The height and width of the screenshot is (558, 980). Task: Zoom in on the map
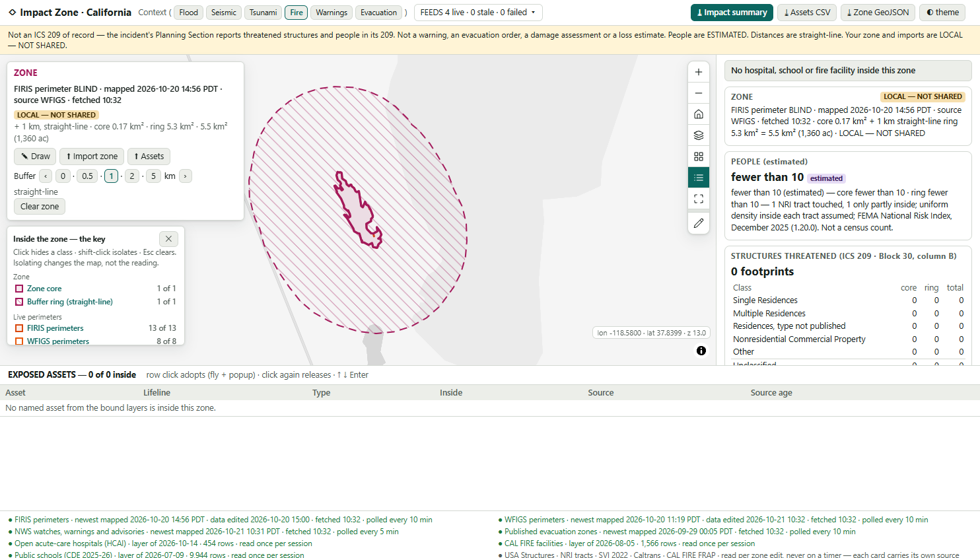click(699, 72)
